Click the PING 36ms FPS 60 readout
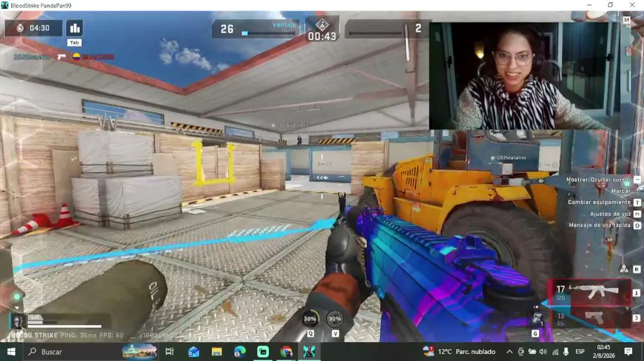This screenshot has width=644, height=361. [x=92, y=335]
